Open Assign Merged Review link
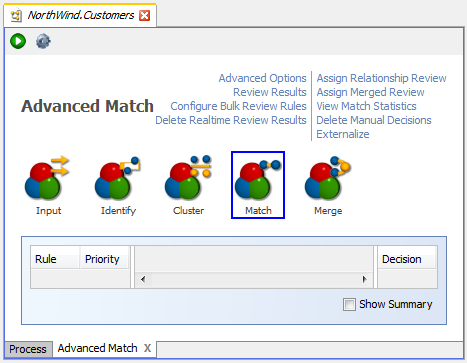This screenshot has height=363, width=467. pos(370,92)
